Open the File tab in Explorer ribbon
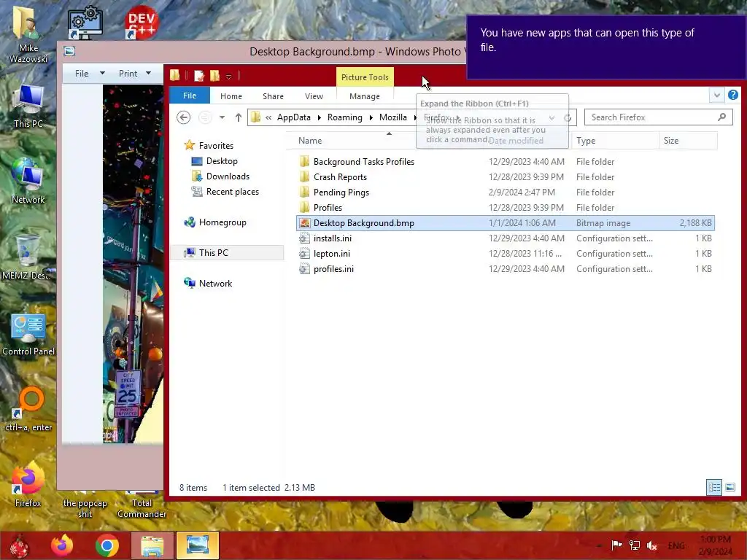The width and height of the screenshot is (747, 560). coord(190,96)
